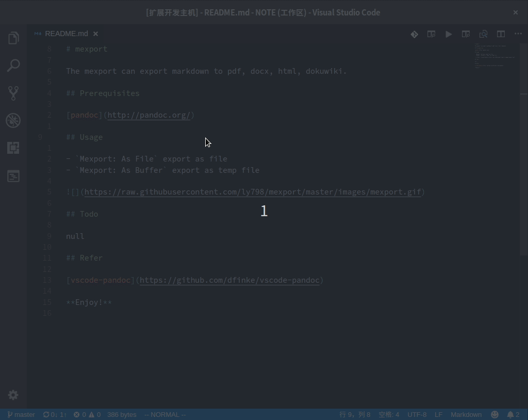Click the markdown file icon on README tab
Image resolution: width=528 pixels, height=420 pixels.
38,34
